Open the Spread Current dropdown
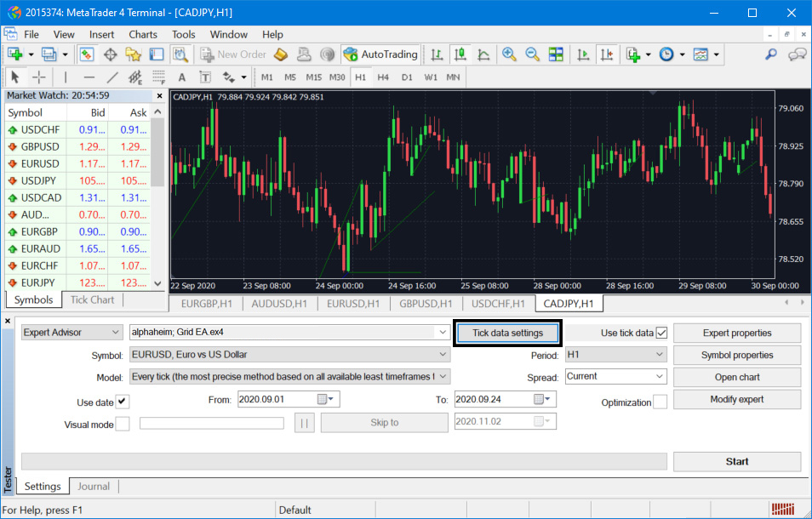Viewport: 812px width, 519px height. tap(615, 376)
